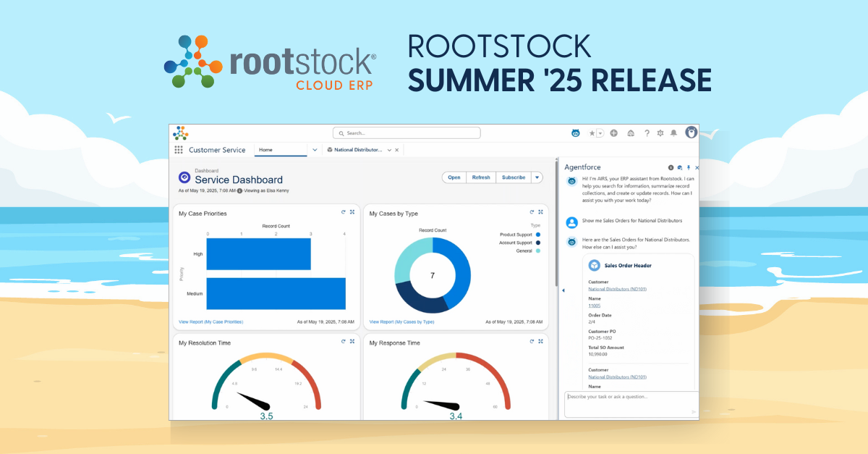Open dropdown arrow beside Home tab

314,150
